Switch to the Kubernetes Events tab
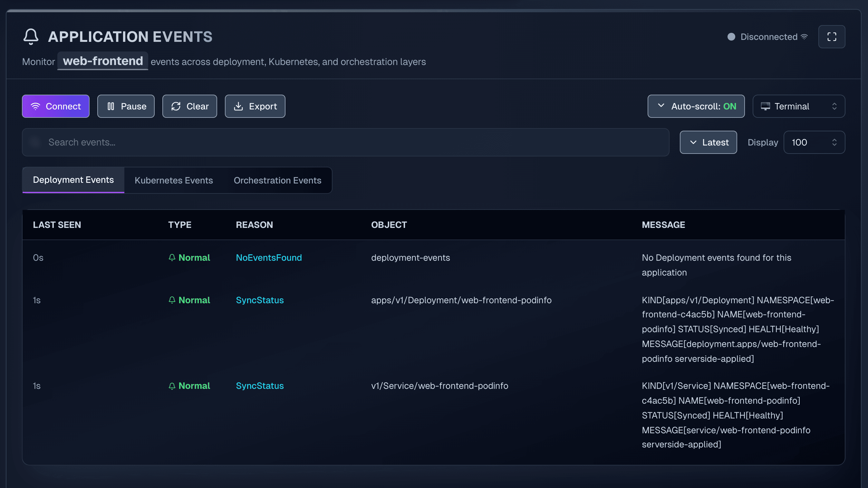 tap(174, 180)
